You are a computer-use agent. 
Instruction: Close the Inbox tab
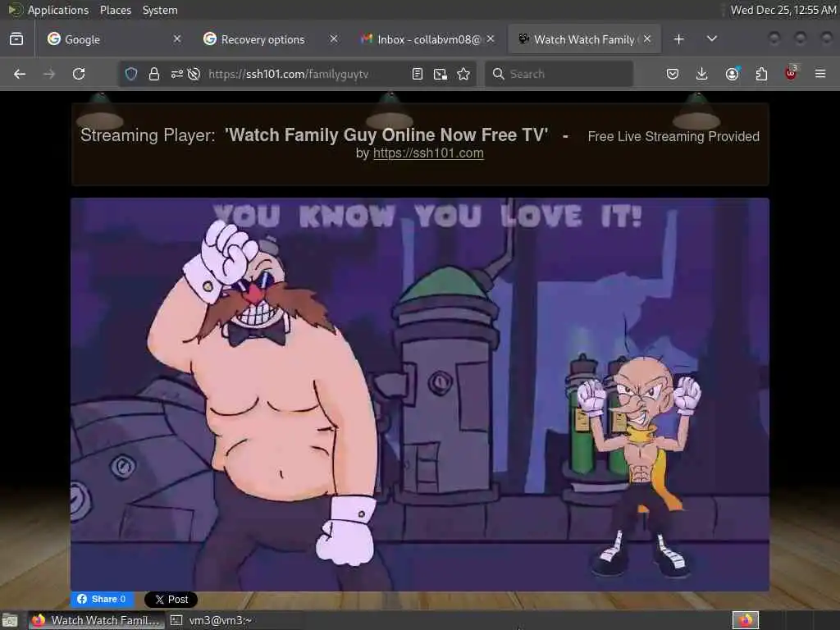pos(491,39)
